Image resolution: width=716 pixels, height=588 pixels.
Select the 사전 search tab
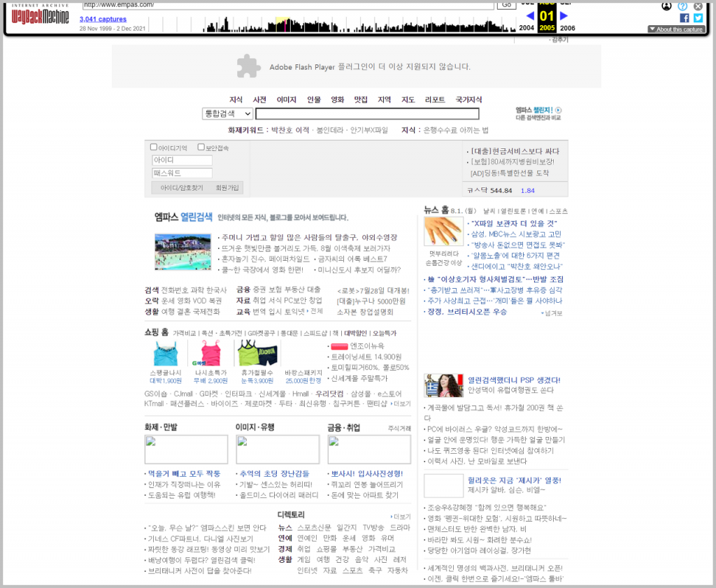(x=259, y=99)
